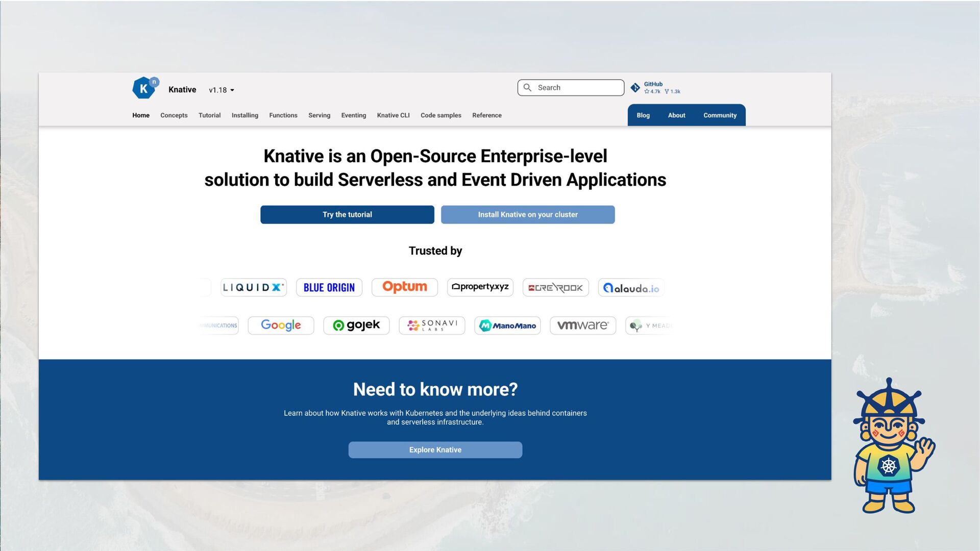
Task: Open the Knative CLI tab
Action: pyautogui.click(x=394, y=115)
